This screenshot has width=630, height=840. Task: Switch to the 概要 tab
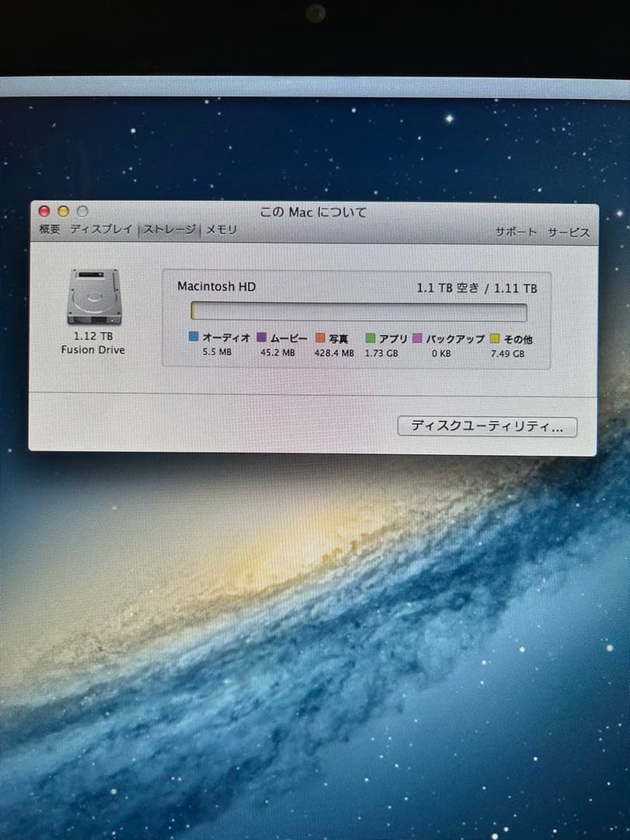[50, 229]
